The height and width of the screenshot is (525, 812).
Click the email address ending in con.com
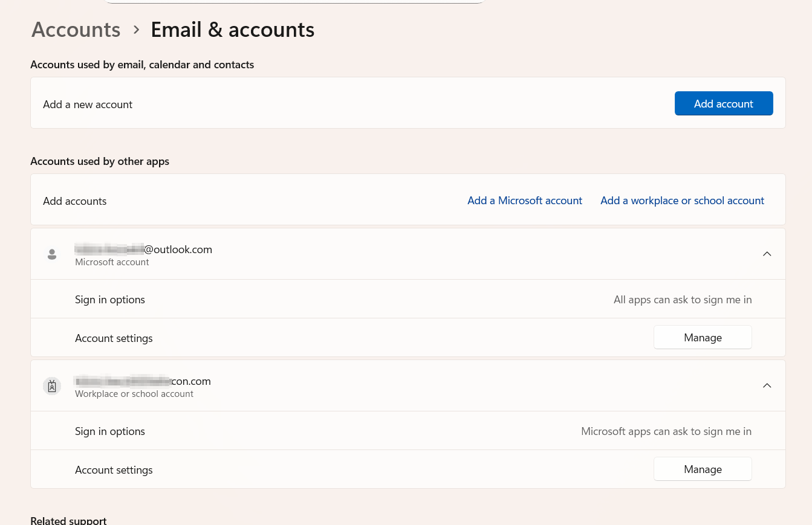pos(143,381)
